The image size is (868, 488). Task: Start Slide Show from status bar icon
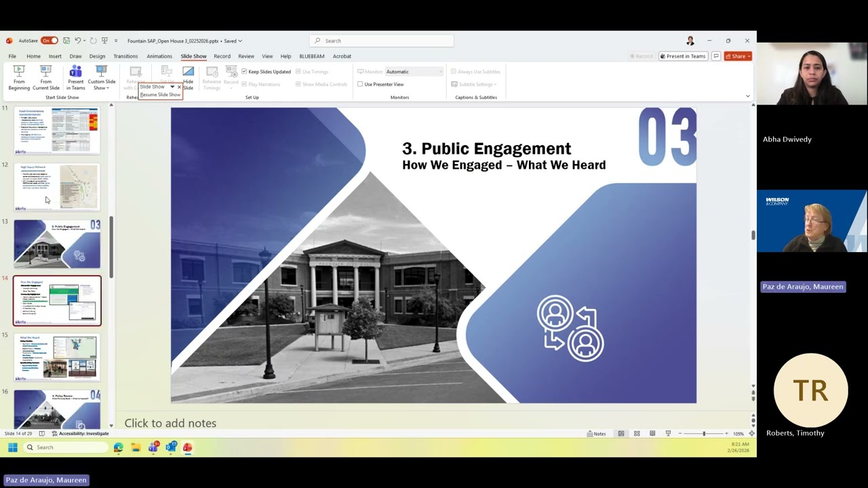(x=668, y=434)
